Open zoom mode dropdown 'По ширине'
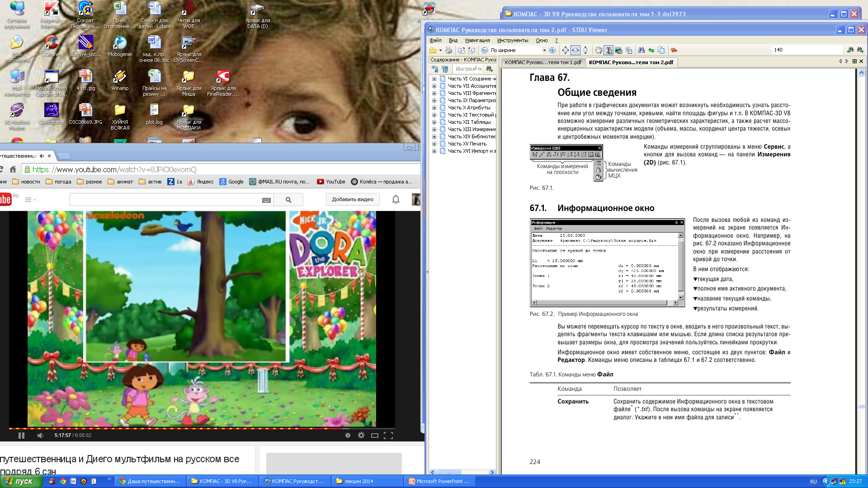 click(544, 50)
